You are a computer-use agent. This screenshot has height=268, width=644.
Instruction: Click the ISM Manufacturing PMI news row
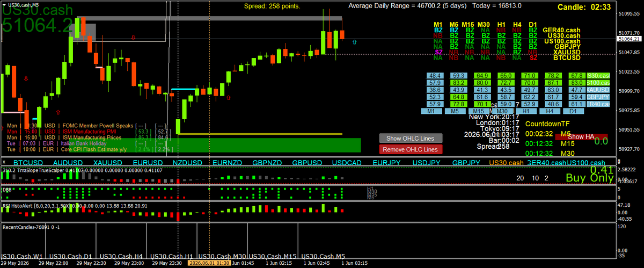tap(89, 131)
